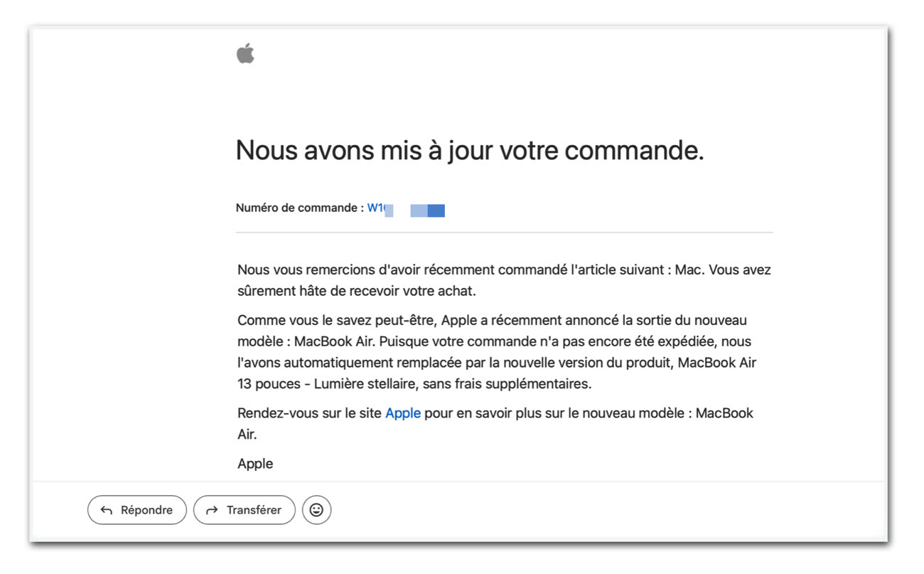Click the text "Rendez-vous sur le site"
Viewport: 924px width, 574px height.
coord(309,413)
